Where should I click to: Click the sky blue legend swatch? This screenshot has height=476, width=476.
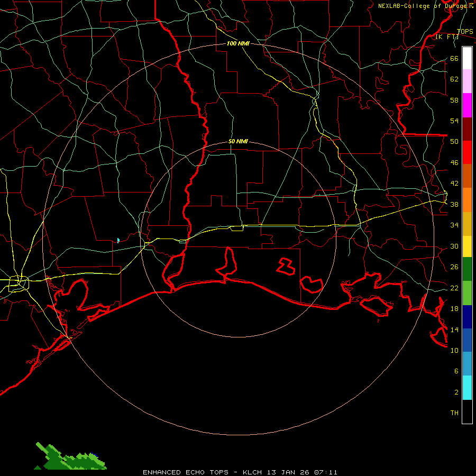coord(467,364)
